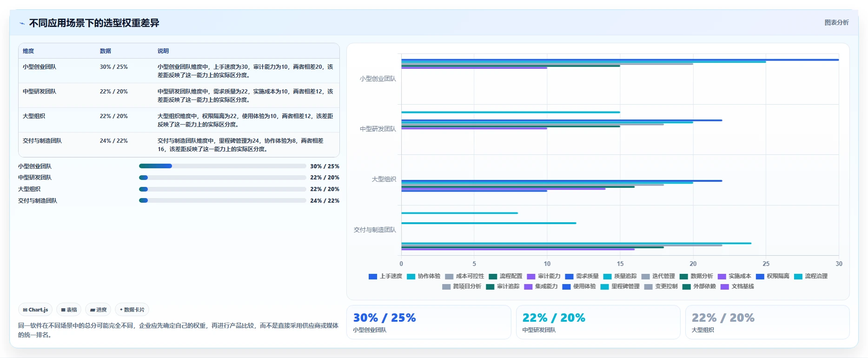Click the 小型创业团队 progress bar
Screen dimensions: 868x358
coord(222,166)
